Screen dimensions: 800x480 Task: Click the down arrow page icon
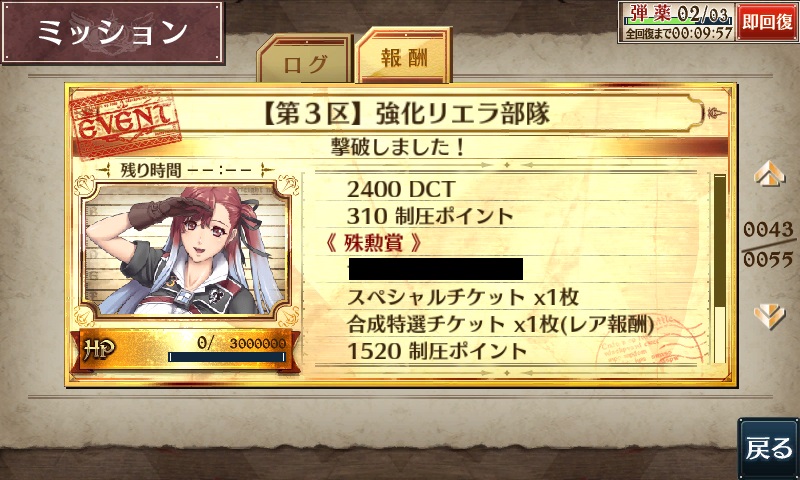pos(769,316)
